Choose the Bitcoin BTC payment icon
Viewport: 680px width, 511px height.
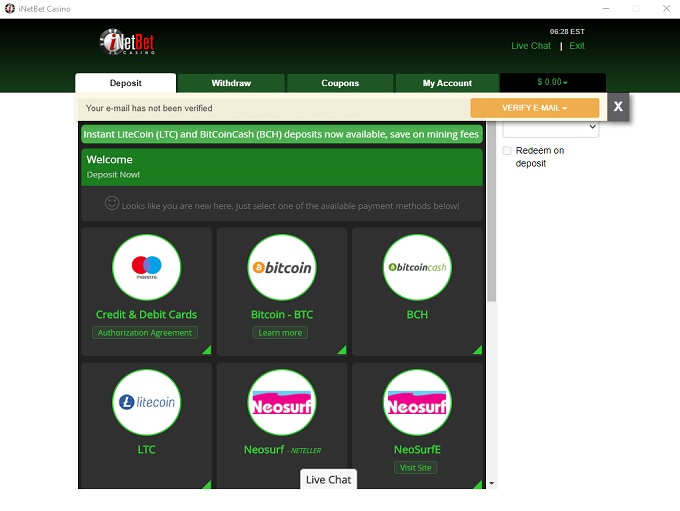(281, 267)
